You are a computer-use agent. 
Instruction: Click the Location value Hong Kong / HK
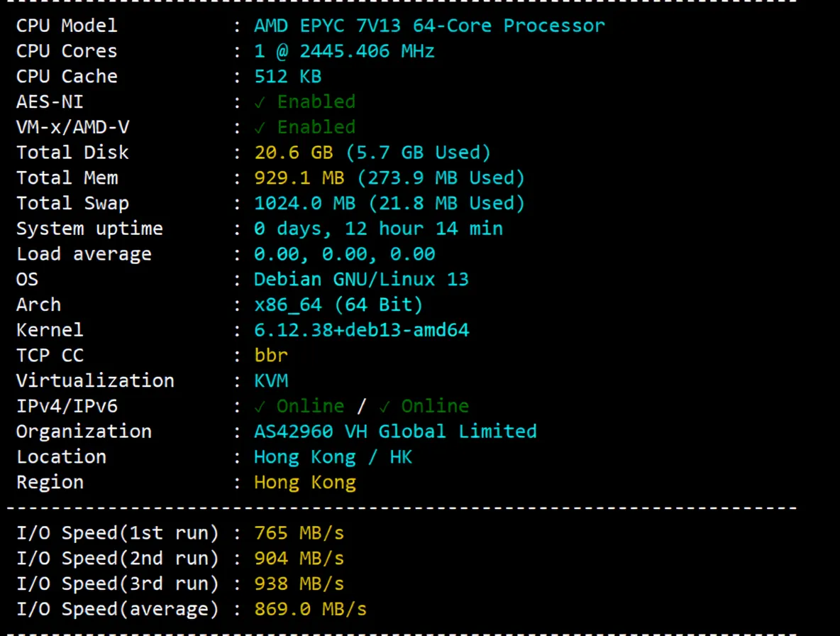tap(333, 457)
